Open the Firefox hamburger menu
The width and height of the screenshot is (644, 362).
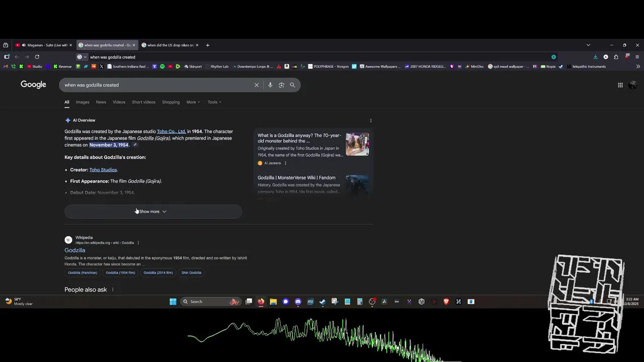point(637,57)
